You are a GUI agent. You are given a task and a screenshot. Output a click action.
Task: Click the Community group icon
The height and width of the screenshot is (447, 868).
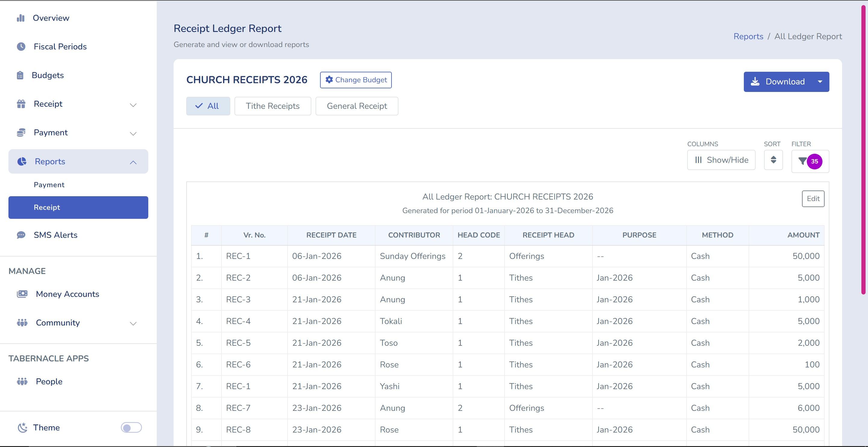coord(22,323)
